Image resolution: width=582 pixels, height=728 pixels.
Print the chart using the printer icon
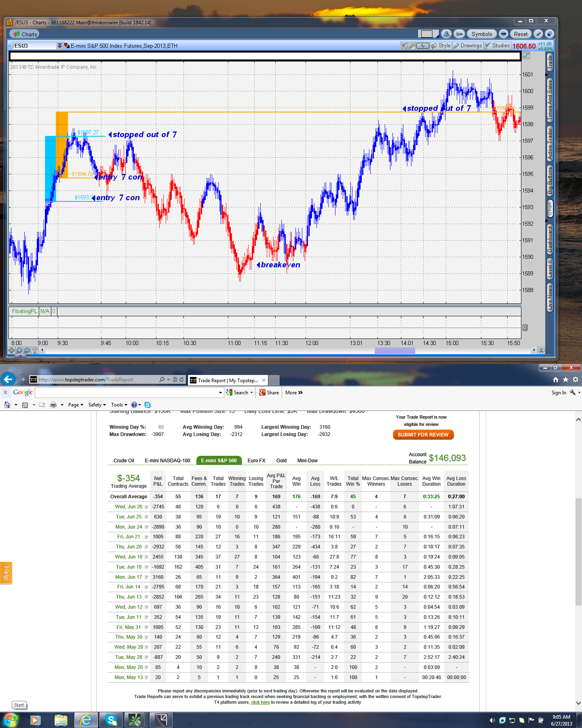[503, 34]
